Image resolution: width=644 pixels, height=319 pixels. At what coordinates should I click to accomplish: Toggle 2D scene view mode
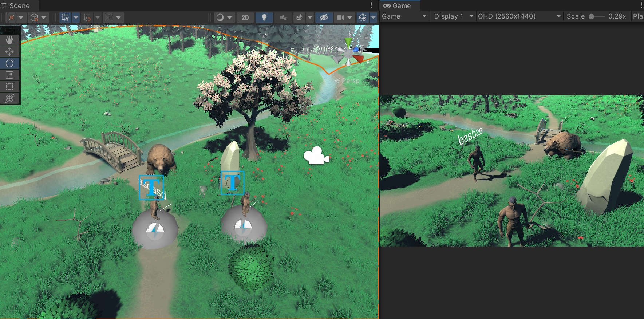(x=245, y=17)
